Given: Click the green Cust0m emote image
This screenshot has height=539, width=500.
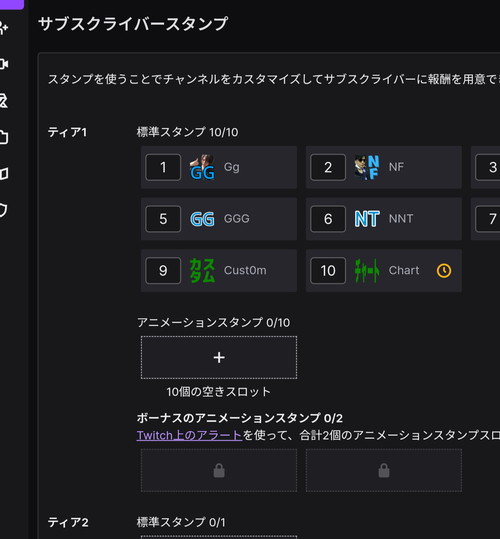Looking at the screenshot, I should click(x=202, y=271).
